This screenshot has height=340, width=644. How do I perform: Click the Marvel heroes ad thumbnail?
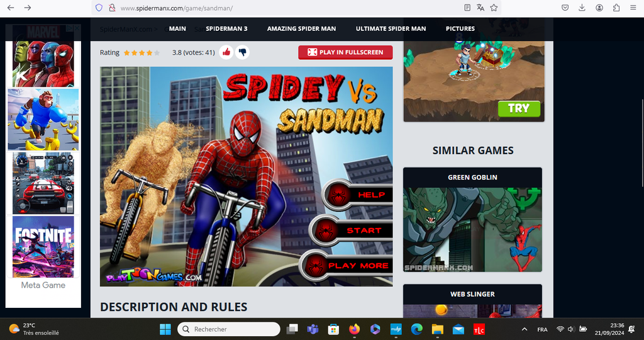tap(43, 55)
